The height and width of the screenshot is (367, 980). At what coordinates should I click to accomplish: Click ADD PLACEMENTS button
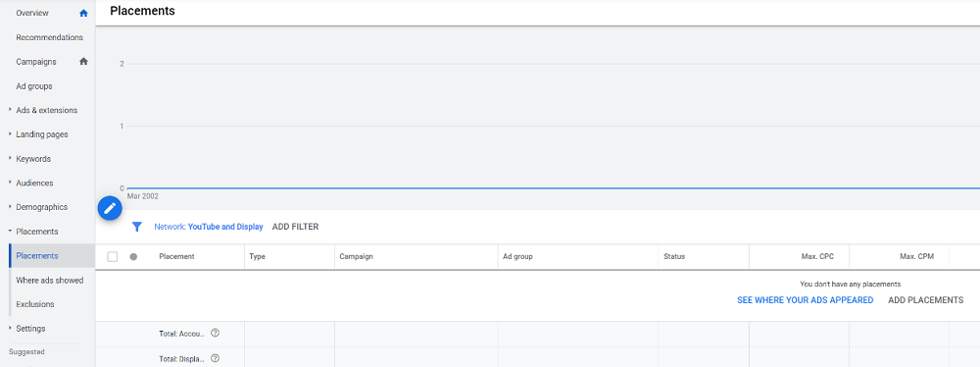926,300
